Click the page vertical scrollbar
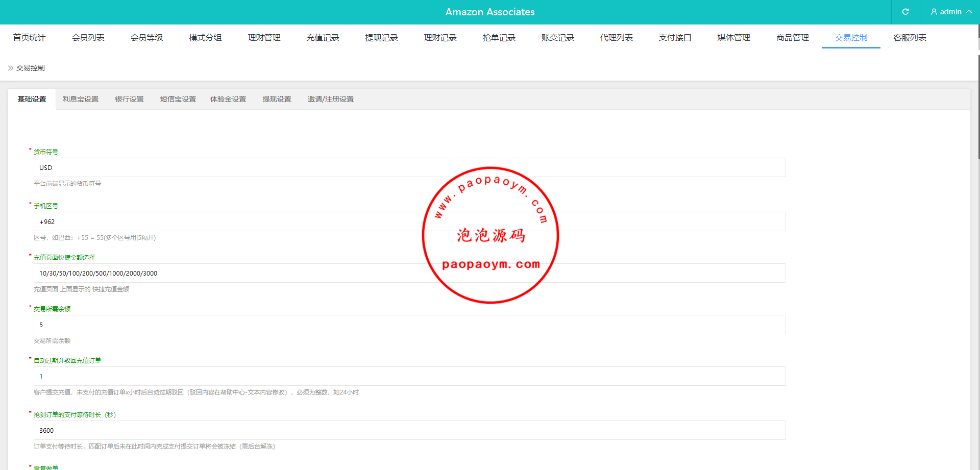The height and width of the screenshot is (470, 980). [978, 102]
